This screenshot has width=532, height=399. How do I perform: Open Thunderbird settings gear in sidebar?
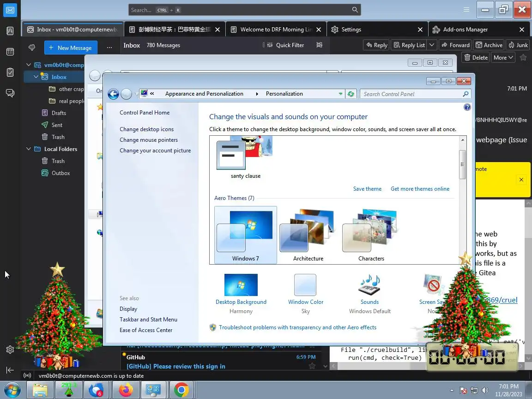[10, 350]
